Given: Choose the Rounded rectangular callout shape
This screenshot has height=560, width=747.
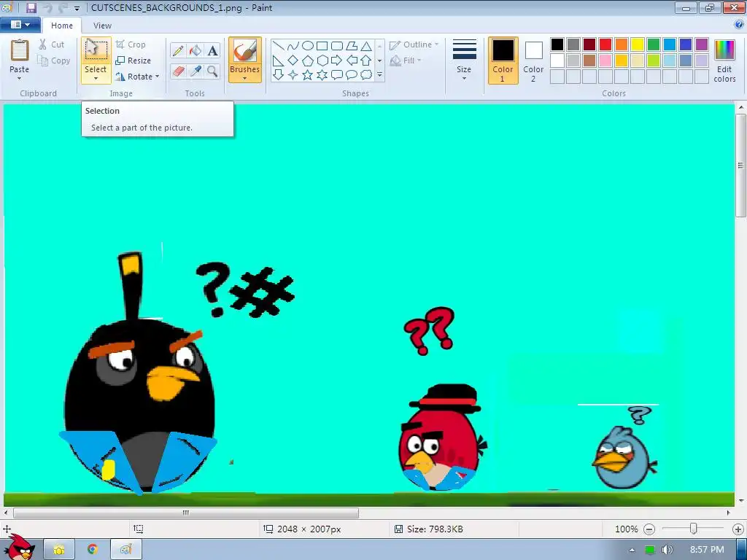Looking at the screenshot, I should [x=337, y=75].
